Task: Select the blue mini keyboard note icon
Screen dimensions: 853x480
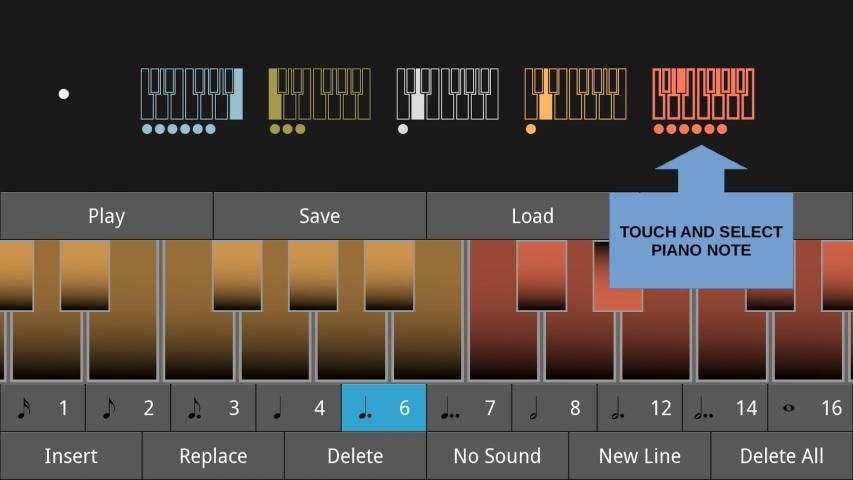Action: 191,95
